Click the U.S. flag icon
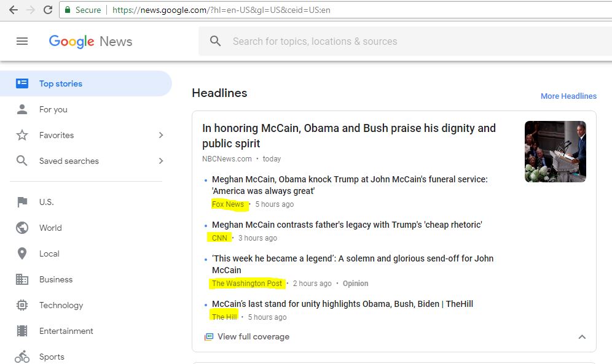The width and height of the screenshot is (612, 364). 22,202
